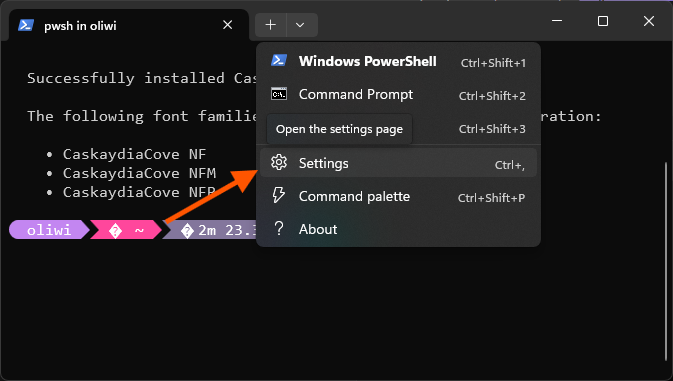Click the Ctrl+Shift+1 shortcut label
Image resolution: width=673 pixels, height=381 pixels.
tap(493, 63)
